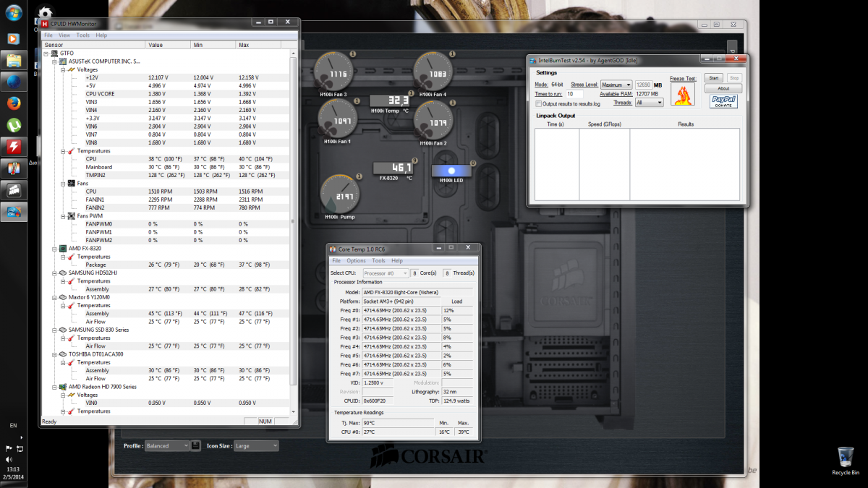Click the Sensor column header
The width and height of the screenshot is (868, 488).
(93, 45)
